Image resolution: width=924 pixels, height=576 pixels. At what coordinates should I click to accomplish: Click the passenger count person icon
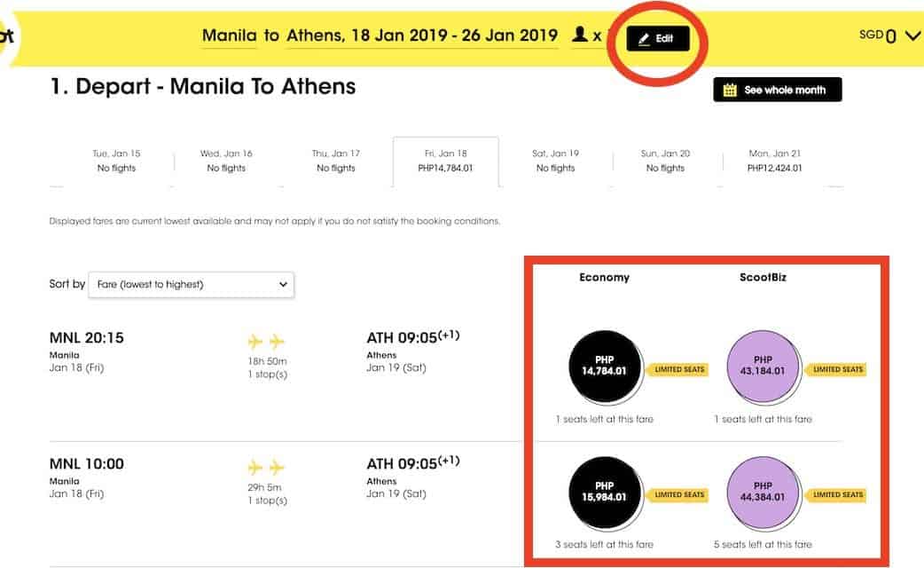pos(580,36)
